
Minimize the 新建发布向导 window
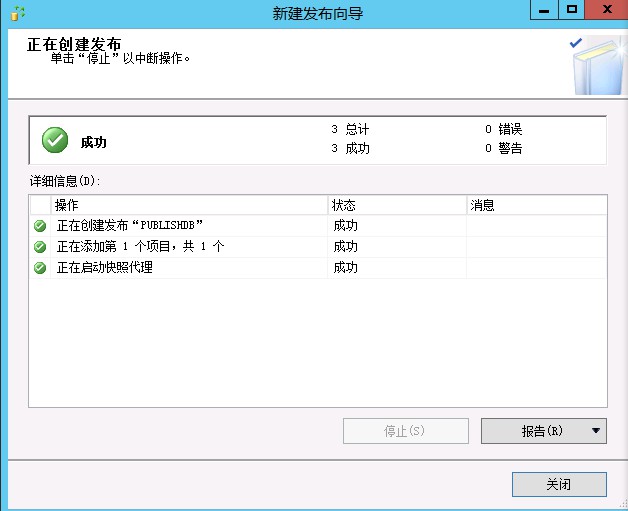tap(543, 10)
